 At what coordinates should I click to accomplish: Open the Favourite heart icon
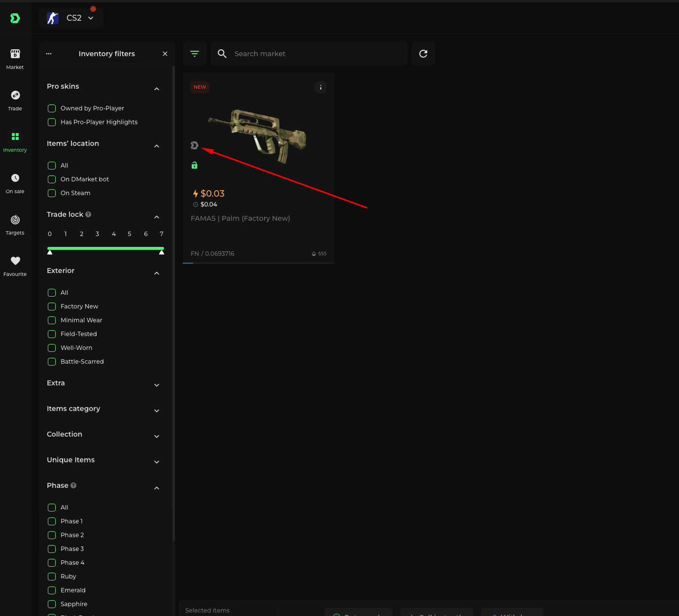[x=15, y=261]
